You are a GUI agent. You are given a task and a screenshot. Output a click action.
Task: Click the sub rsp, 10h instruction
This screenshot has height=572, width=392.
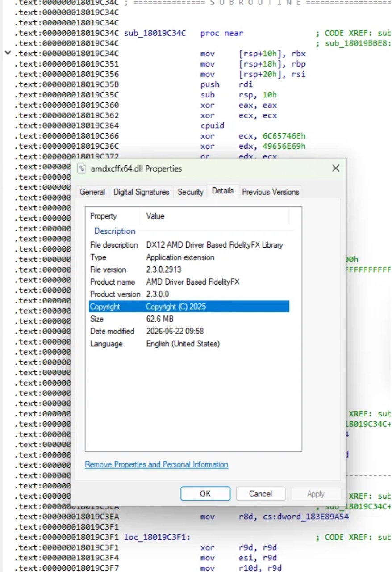point(238,95)
